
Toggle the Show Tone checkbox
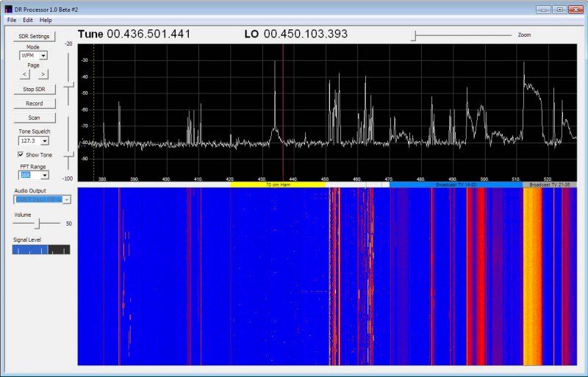click(21, 154)
